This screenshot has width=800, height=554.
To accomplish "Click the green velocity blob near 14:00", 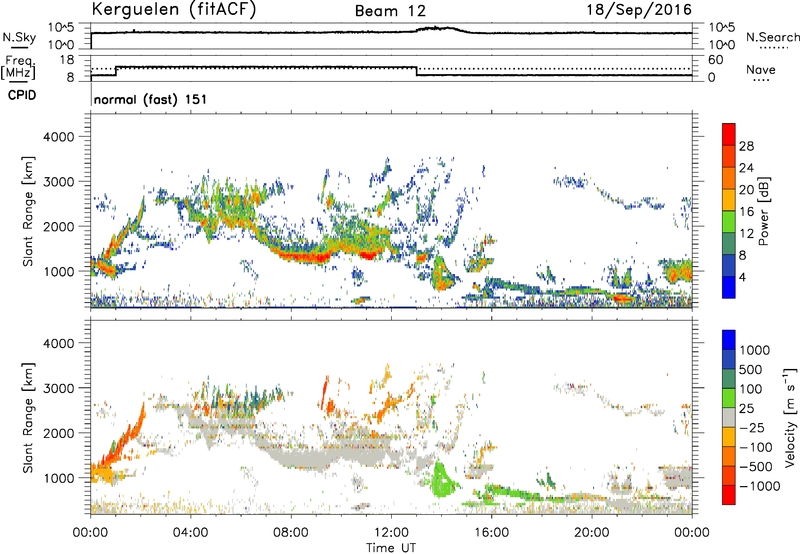I will pos(441,480).
